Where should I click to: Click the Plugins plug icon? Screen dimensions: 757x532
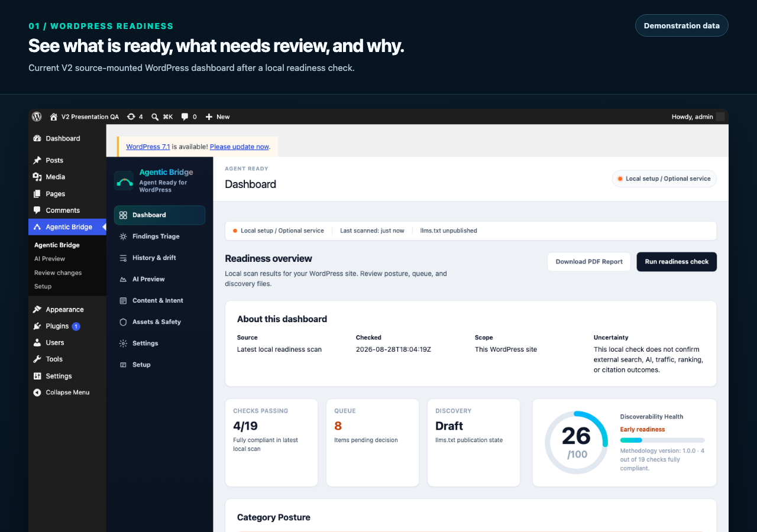coord(37,326)
